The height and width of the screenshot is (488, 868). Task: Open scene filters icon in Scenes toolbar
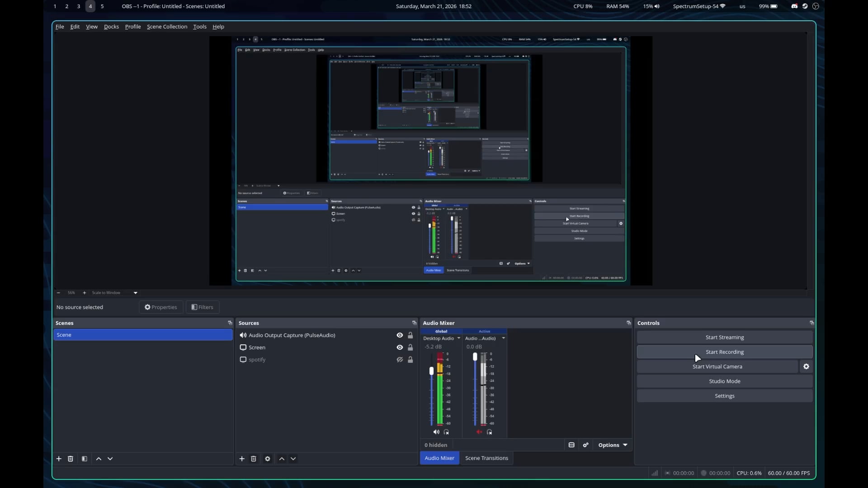(84, 459)
